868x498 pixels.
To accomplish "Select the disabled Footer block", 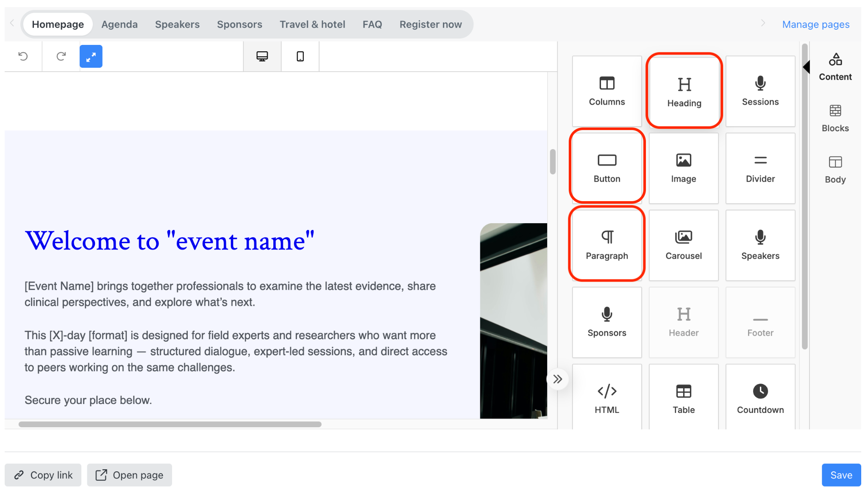I will point(760,322).
